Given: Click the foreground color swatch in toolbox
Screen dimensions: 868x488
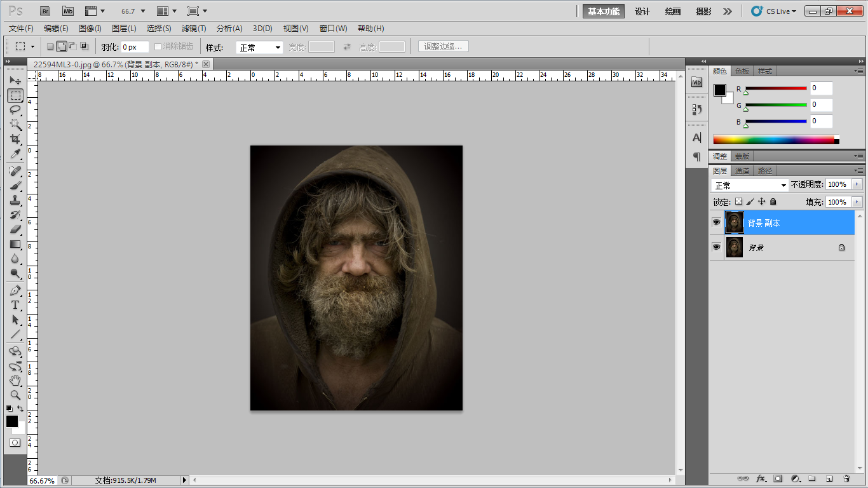Looking at the screenshot, I should click(12, 421).
